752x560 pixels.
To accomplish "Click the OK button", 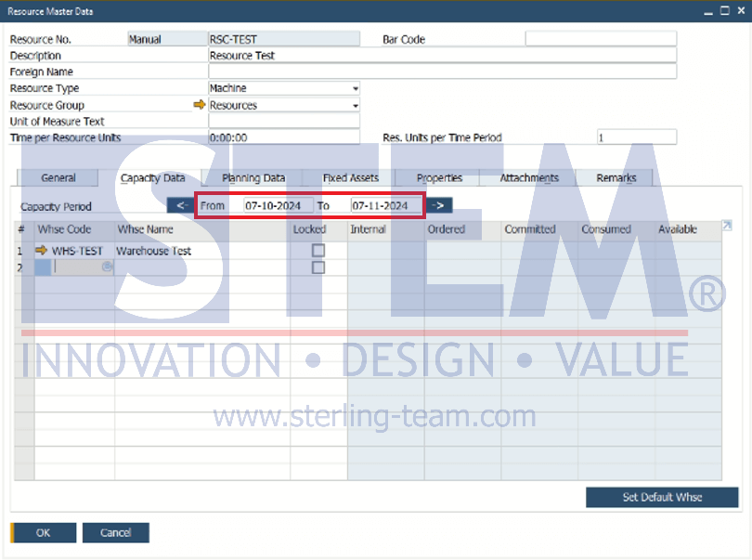I will [44, 533].
